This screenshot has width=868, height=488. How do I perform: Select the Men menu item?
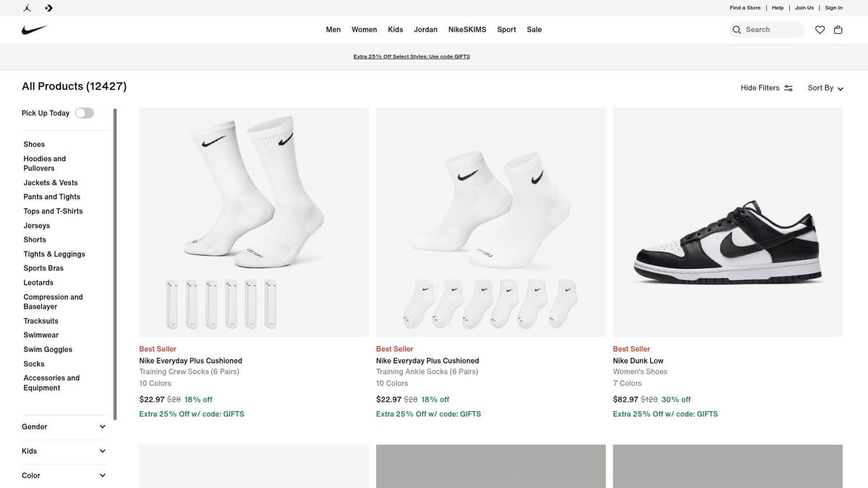point(333,30)
